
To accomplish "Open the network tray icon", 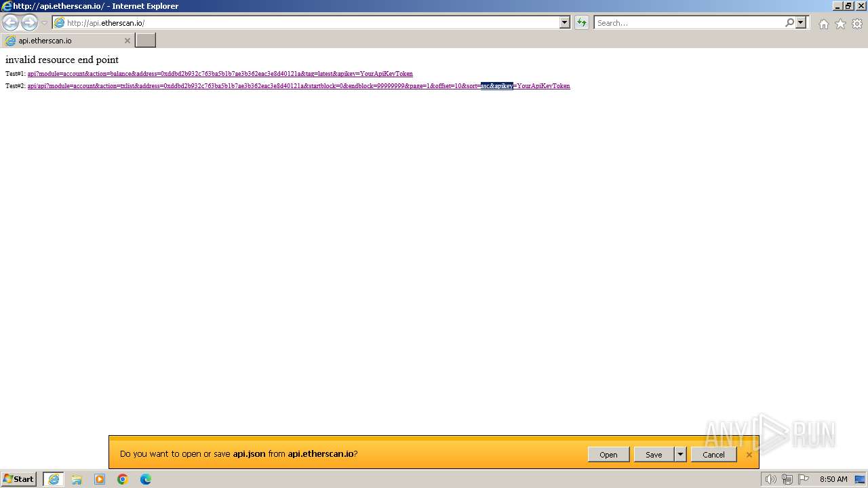I will click(787, 479).
